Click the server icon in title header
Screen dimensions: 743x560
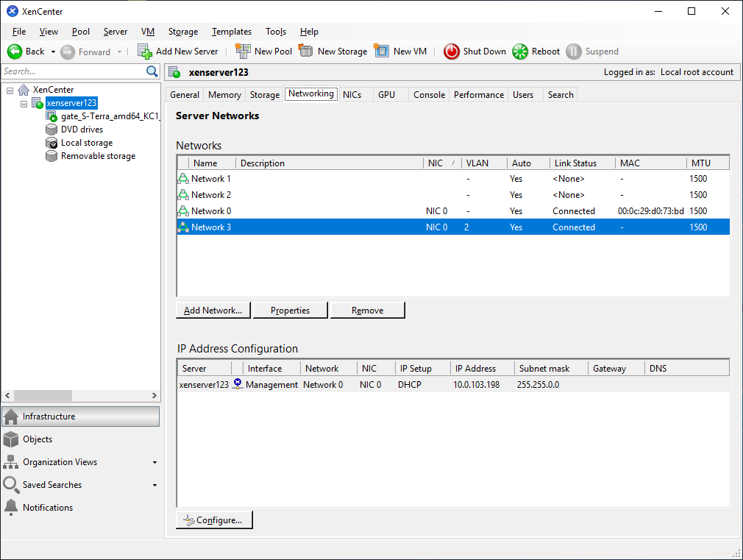pyautogui.click(x=174, y=72)
